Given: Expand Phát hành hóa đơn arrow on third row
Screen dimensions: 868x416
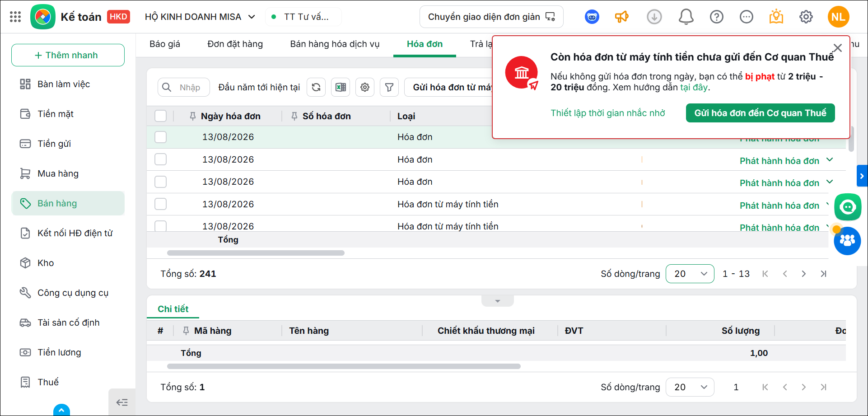Looking at the screenshot, I should coord(830,182).
